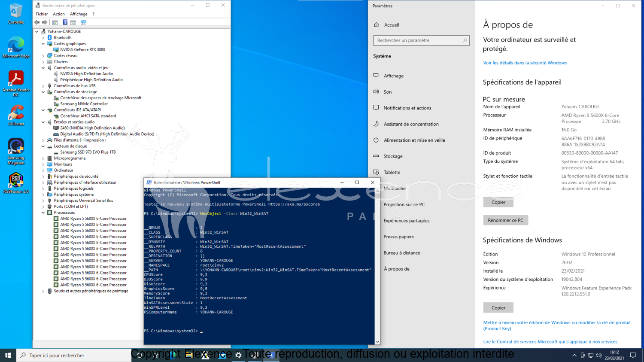Open Voir les détails dans la sécurité Windows

[x=525, y=63]
